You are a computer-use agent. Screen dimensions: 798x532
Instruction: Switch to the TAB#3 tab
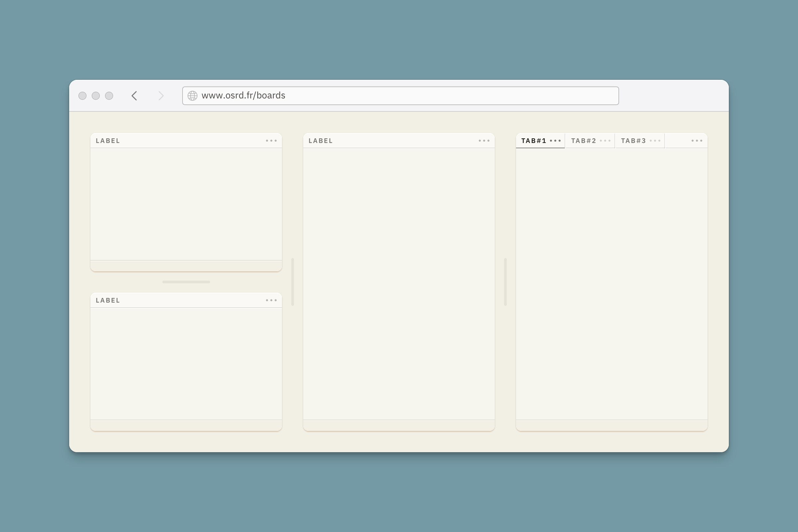tap(633, 141)
